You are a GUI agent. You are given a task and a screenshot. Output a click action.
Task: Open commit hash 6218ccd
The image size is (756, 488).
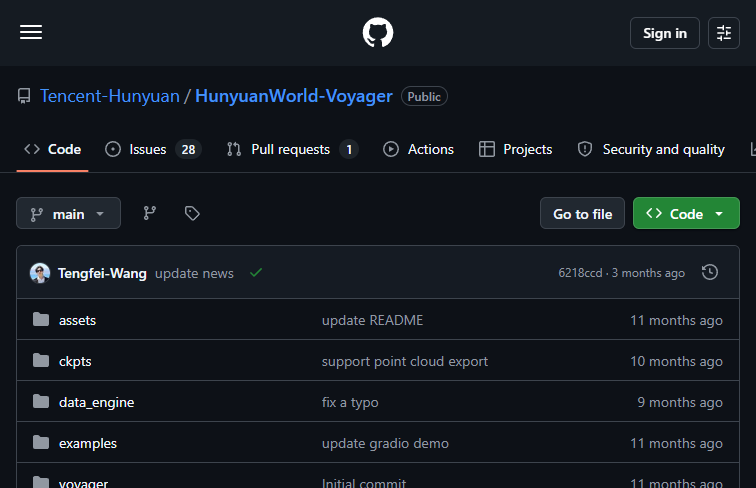pos(580,273)
